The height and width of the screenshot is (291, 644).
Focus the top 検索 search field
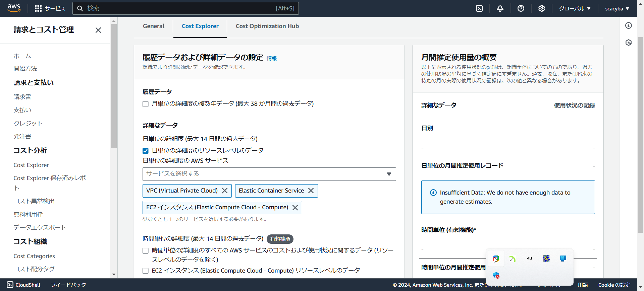pos(185,8)
